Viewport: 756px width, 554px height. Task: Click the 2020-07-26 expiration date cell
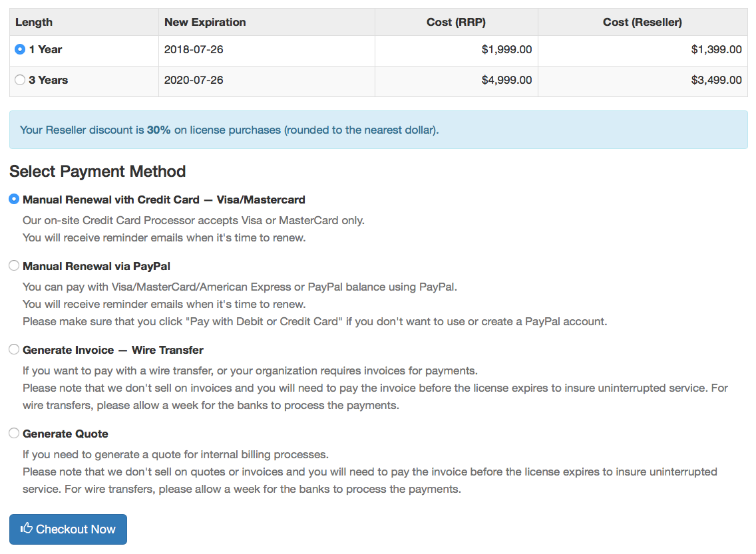pyautogui.click(x=194, y=80)
